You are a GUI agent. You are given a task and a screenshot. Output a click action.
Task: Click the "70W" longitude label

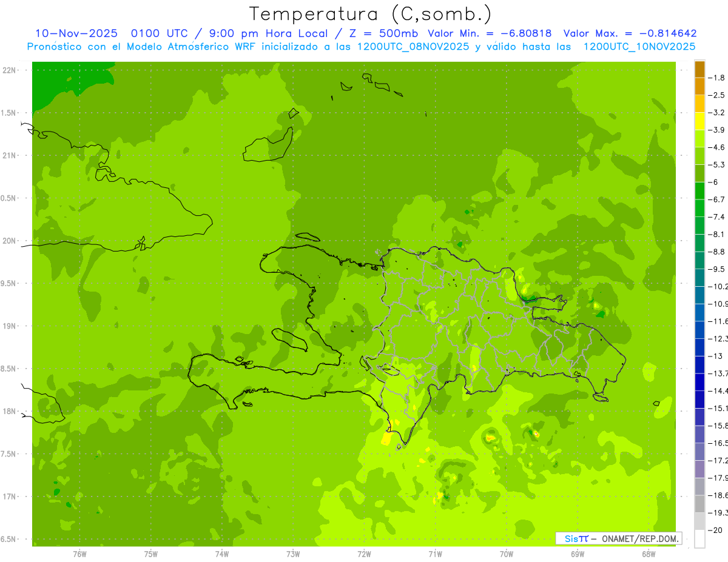[506, 554]
